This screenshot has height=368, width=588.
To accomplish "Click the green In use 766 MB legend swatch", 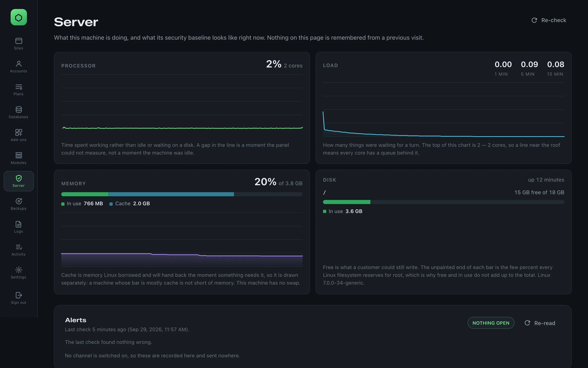I will tap(63, 204).
